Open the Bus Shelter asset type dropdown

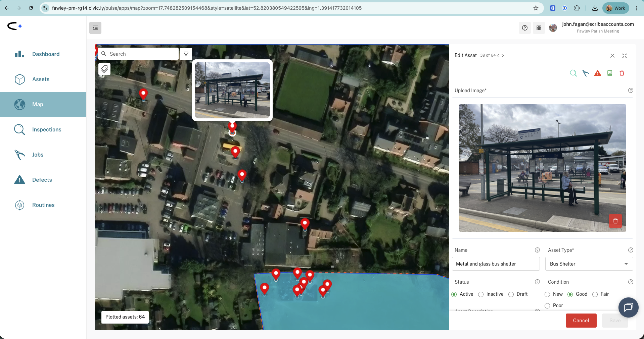tap(589, 264)
